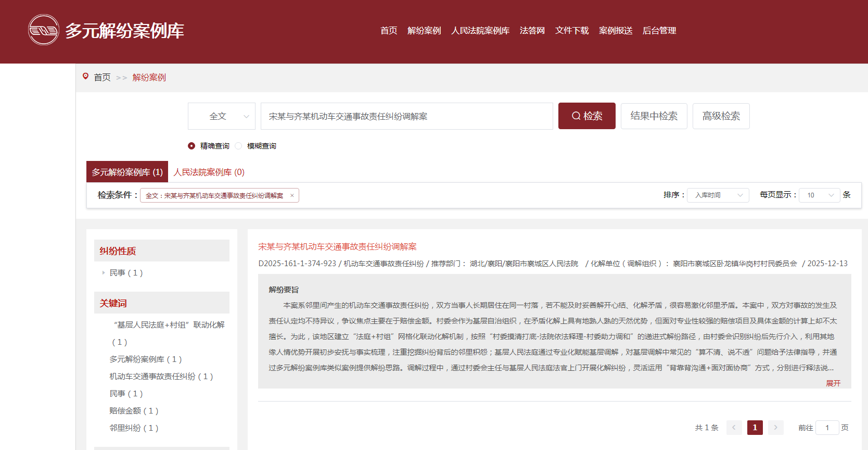Open the per-page display count dropdown
Image resolution: width=868 pixels, height=450 pixels.
click(x=819, y=195)
